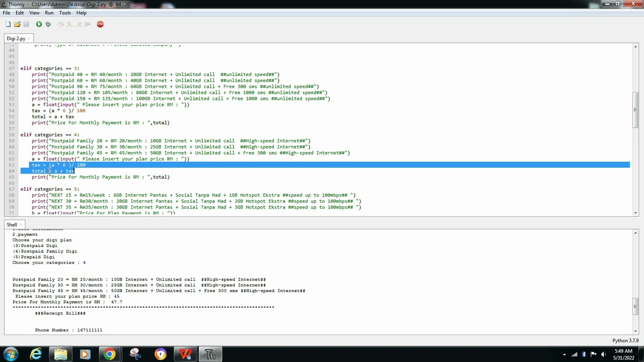Click the Step into debug icon

(x=70, y=24)
